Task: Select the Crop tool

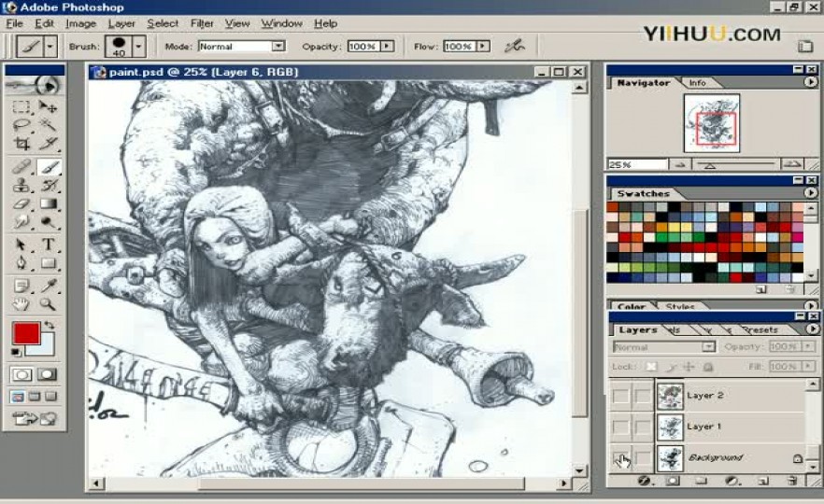Action: click(21, 144)
